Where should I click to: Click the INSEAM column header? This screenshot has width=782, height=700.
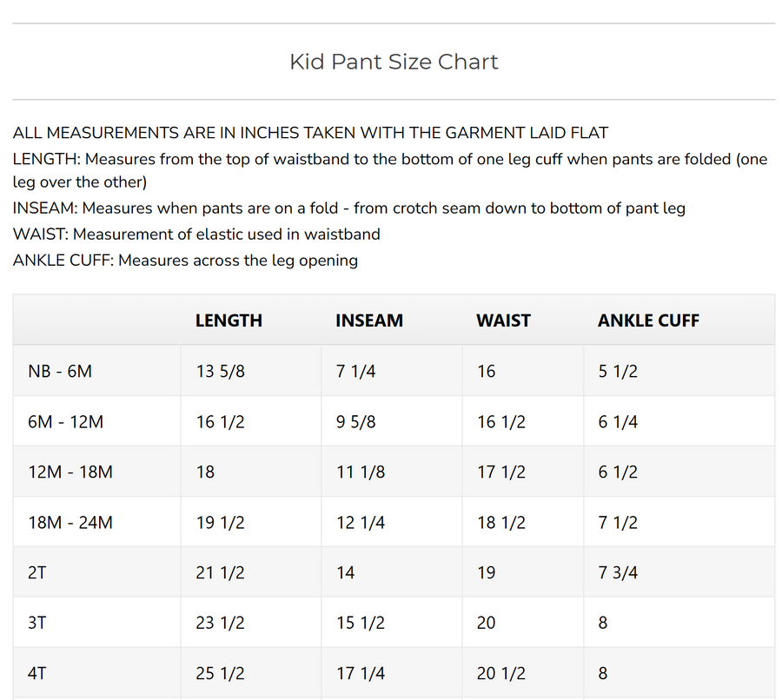pos(369,320)
